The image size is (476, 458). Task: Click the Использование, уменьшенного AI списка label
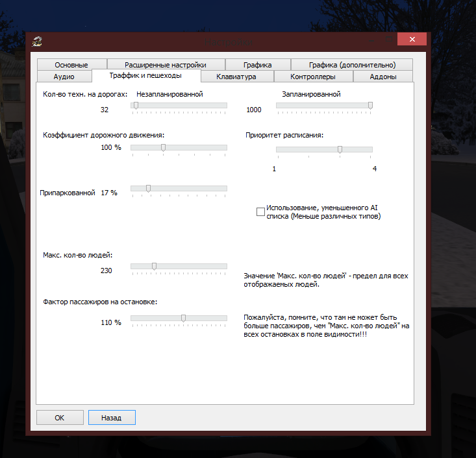323,212
